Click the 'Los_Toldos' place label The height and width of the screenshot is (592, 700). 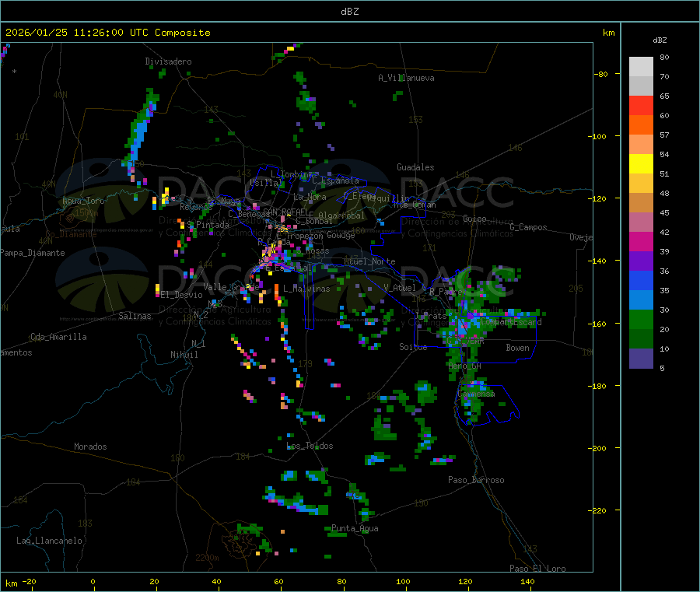tap(310, 446)
